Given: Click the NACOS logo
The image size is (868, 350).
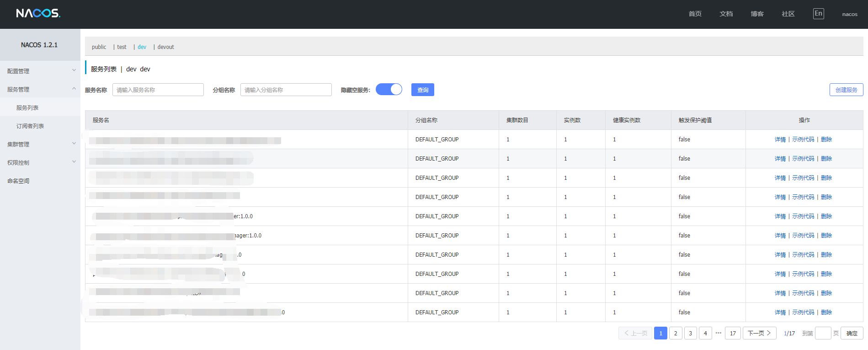Looking at the screenshot, I should (x=38, y=13).
